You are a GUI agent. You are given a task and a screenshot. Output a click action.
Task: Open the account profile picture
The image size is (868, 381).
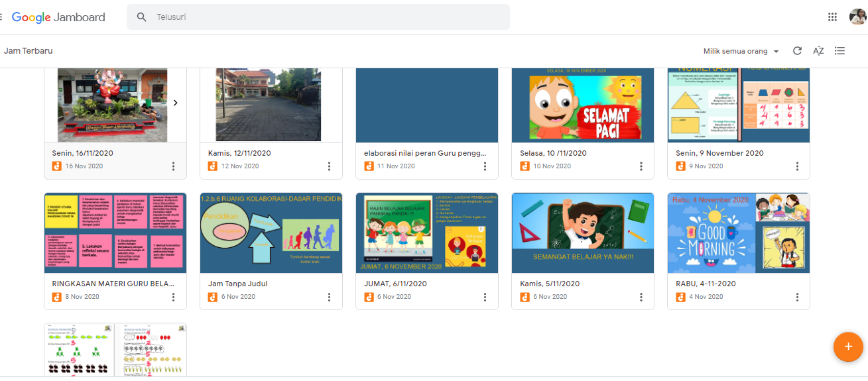(x=857, y=17)
